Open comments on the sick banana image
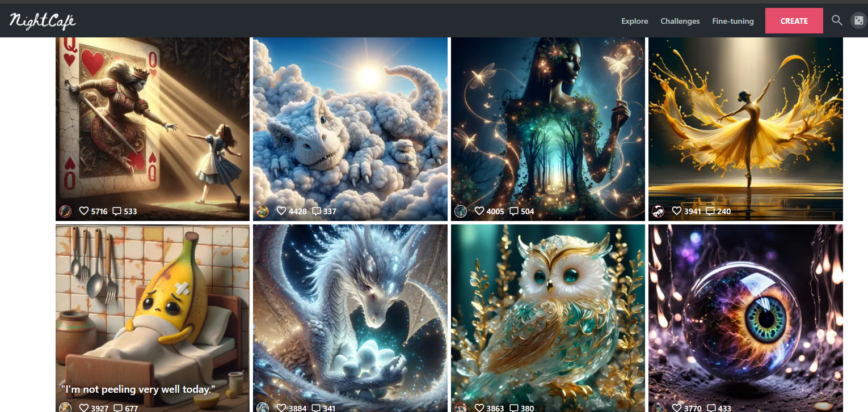Image resolution: width=868 pixels, height=412 pixels. pyautogui.click(x=118, y=407)
